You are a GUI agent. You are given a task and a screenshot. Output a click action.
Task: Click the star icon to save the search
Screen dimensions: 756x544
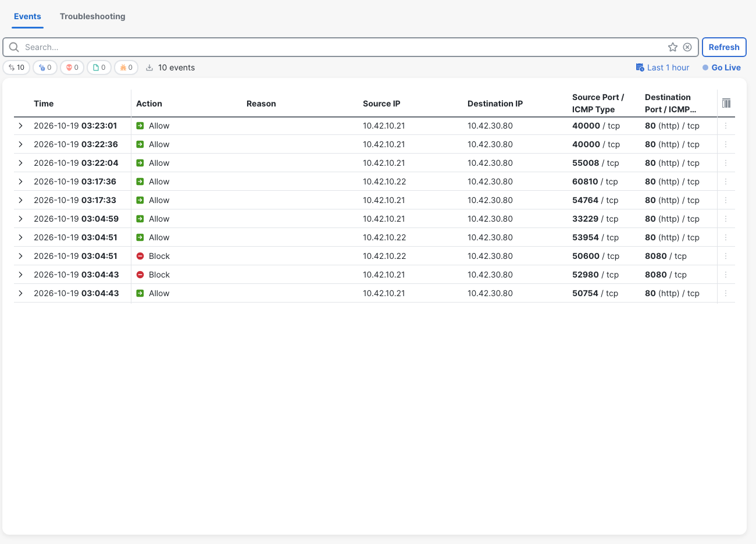click(673, 47)
